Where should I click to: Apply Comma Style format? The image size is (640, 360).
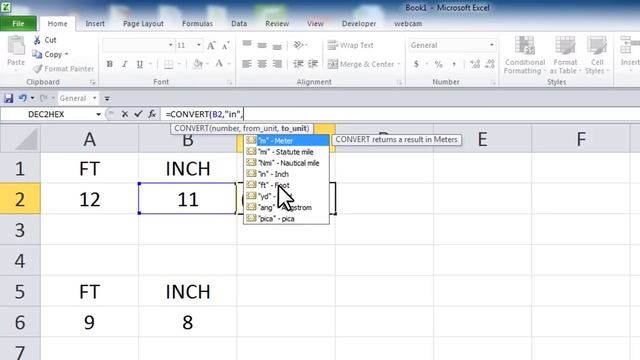tap(453, 64)
